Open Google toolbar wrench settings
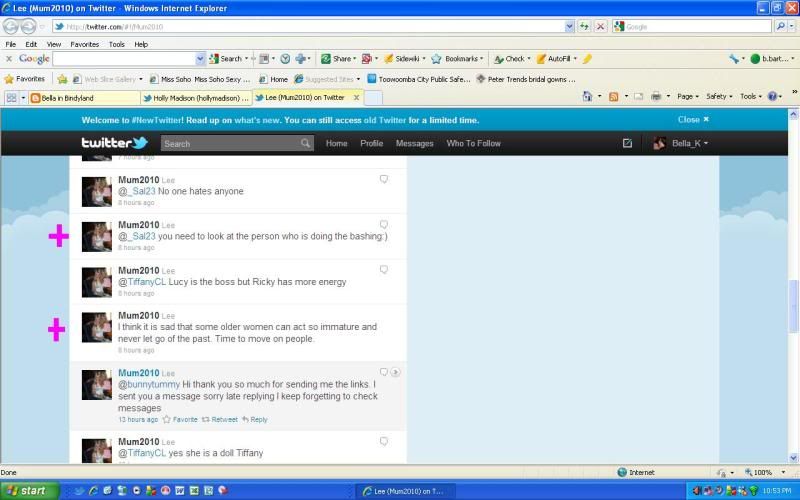This screenshot has height=500, width=800. [734, 59]
